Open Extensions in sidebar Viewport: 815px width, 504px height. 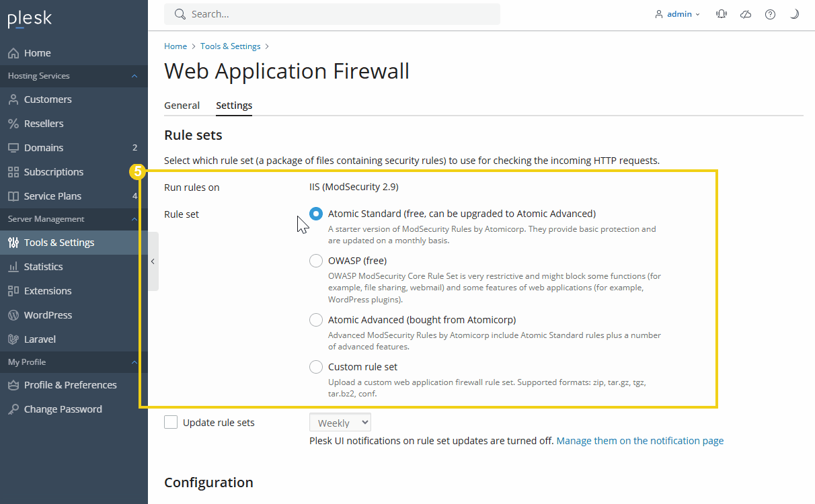(x=74, y=291)
